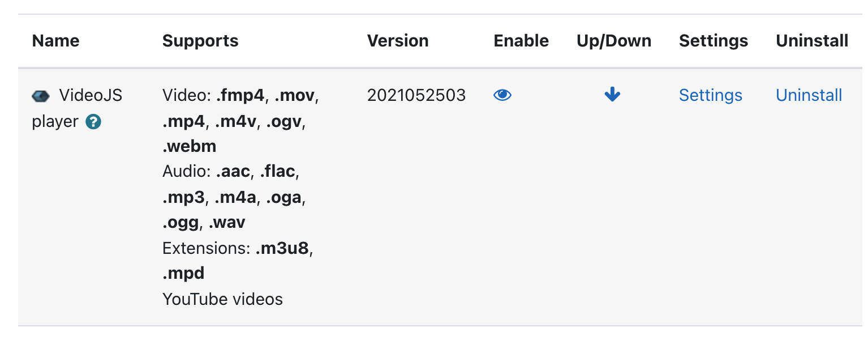Click the Uninstall column header

pos(812,41)
